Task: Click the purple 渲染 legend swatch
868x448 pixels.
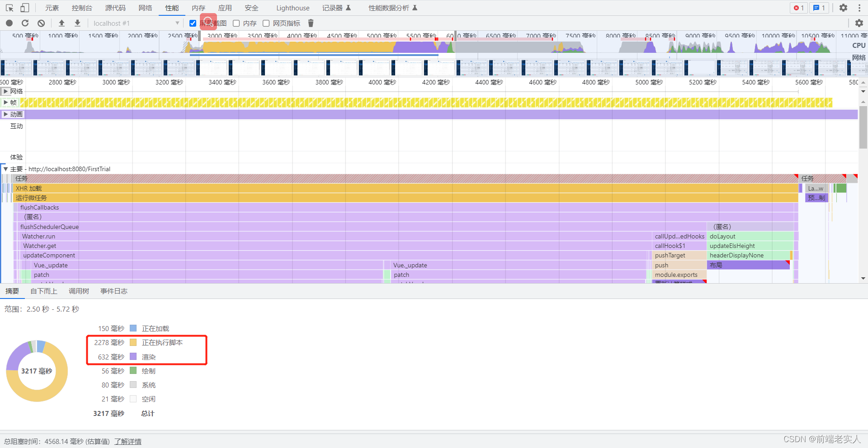Action: (133, 356)
